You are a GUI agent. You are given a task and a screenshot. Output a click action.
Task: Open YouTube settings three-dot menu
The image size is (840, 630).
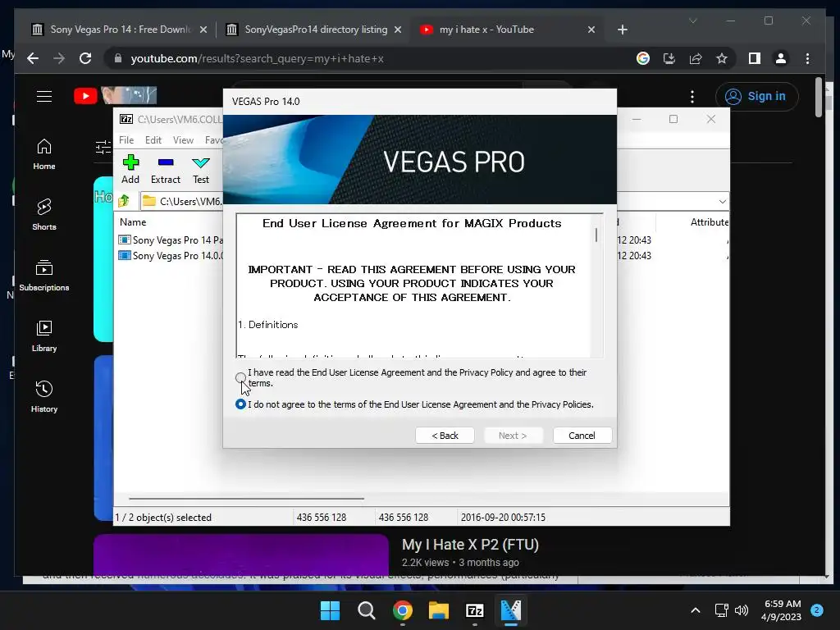coord(692,97)
